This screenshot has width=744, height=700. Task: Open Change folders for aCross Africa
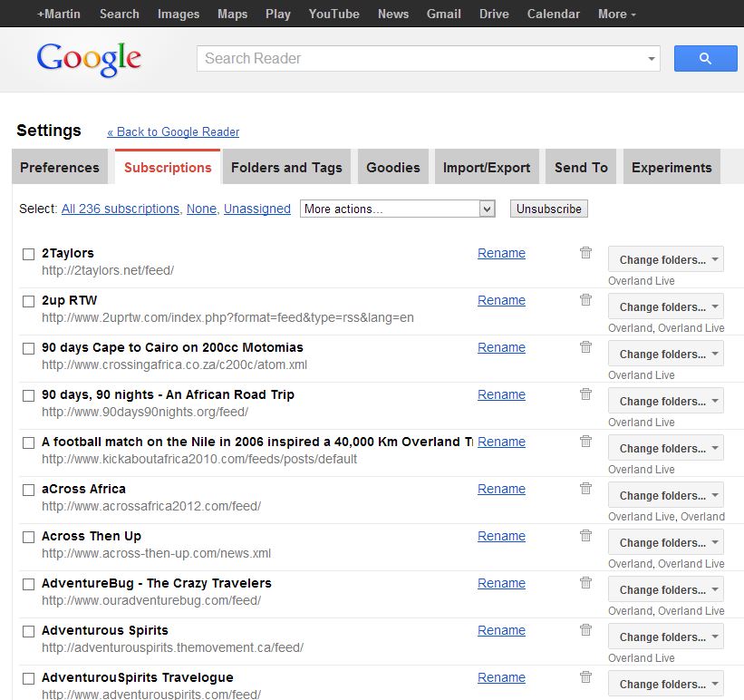[x=666, y=495]
